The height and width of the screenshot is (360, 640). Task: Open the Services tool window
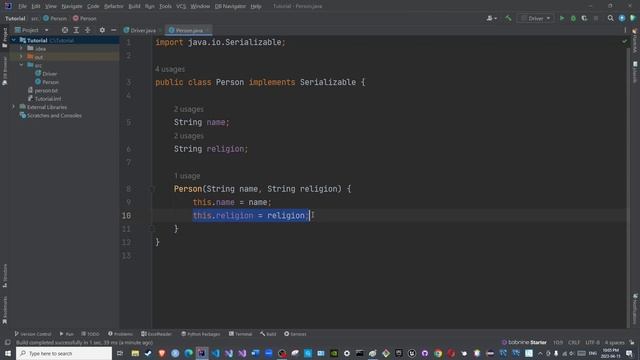click(295, 334)
